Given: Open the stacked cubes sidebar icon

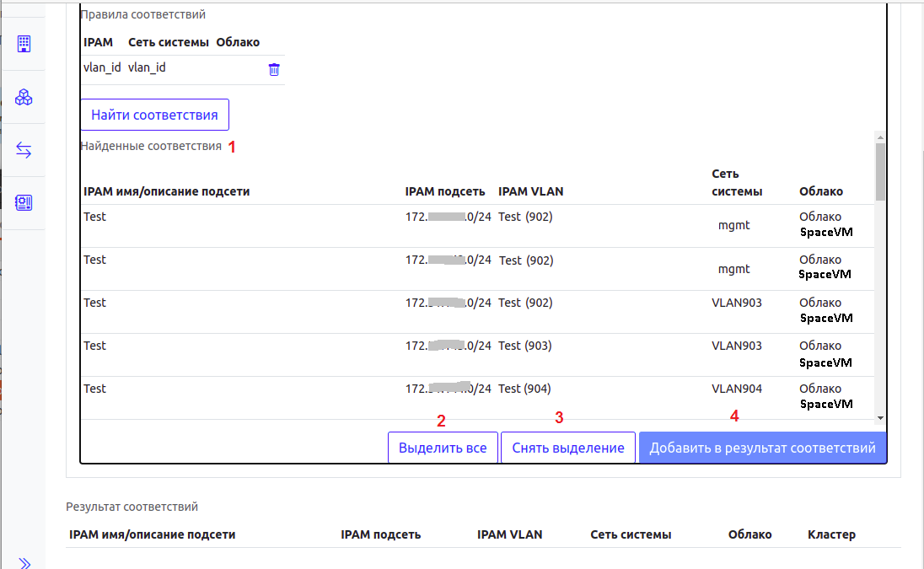Looking at the screenshot, I should click(x=24, y=97).
